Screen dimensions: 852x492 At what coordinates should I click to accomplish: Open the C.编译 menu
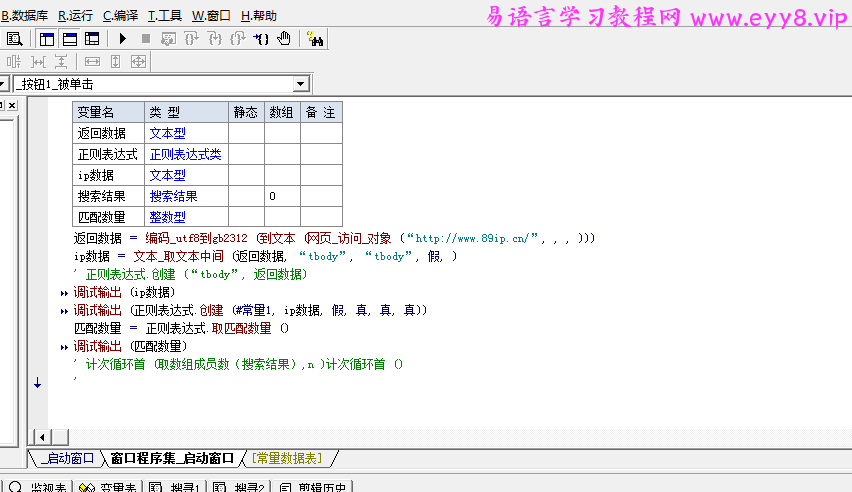click(120, 16)
